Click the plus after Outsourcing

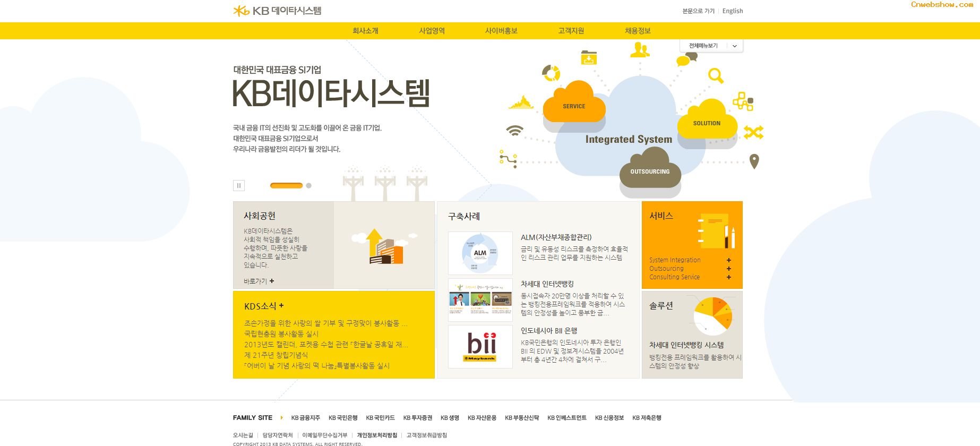[729, 269]
